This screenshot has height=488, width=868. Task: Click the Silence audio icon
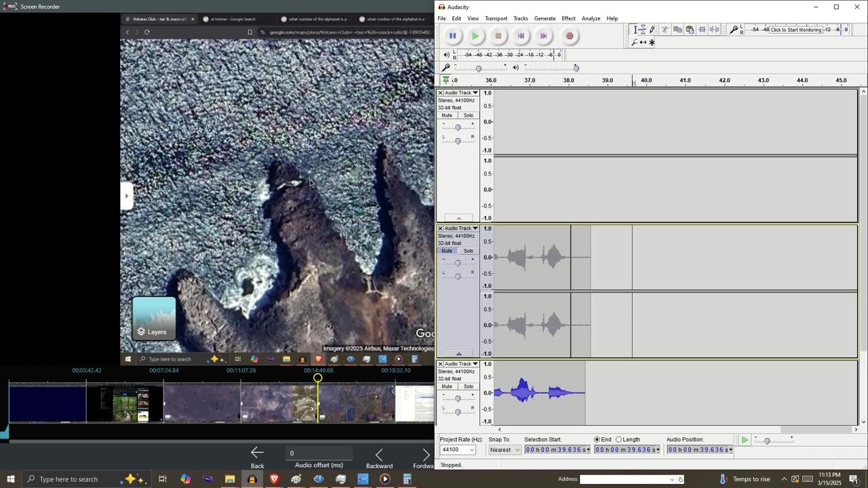tap(714, 30)
